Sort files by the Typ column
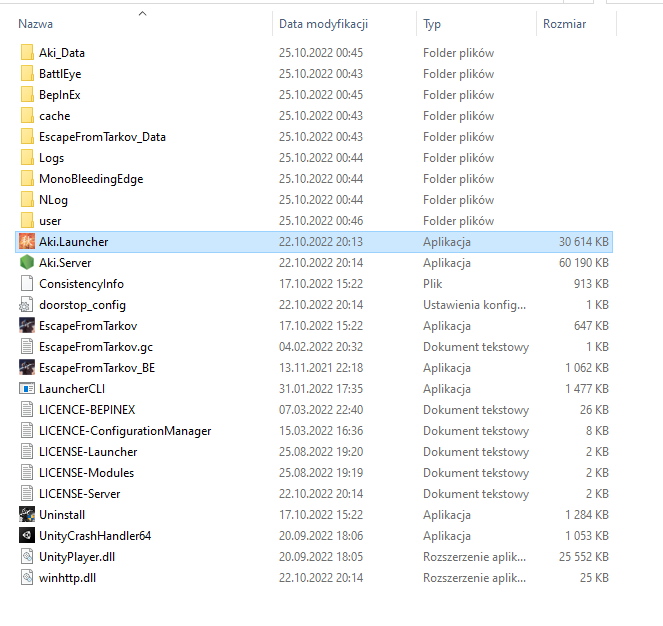 point(432,24)
